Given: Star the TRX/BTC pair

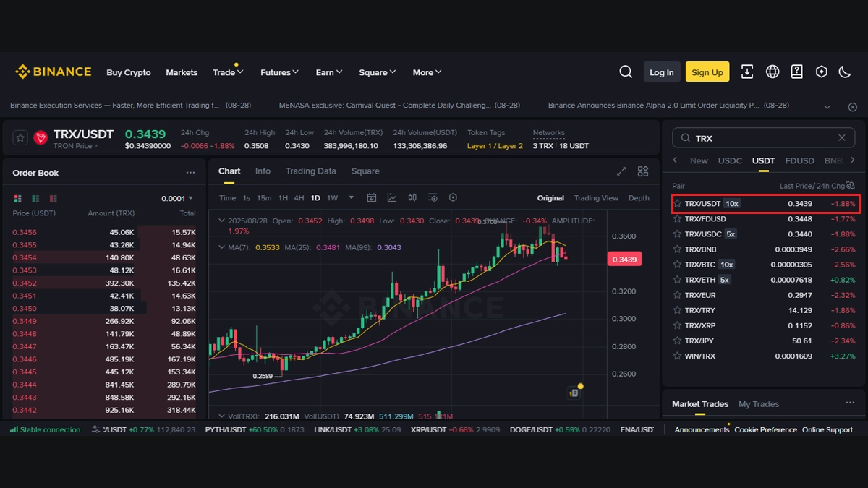Looking at the screenshot, I should point(678,265).
